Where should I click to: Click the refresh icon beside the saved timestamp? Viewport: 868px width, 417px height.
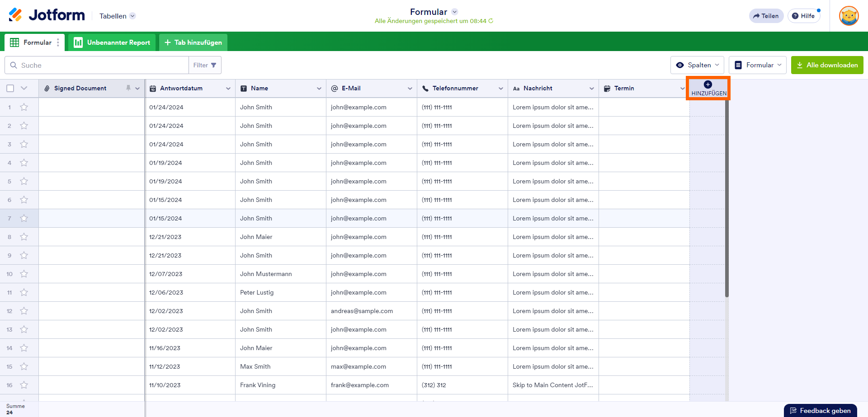491,21
